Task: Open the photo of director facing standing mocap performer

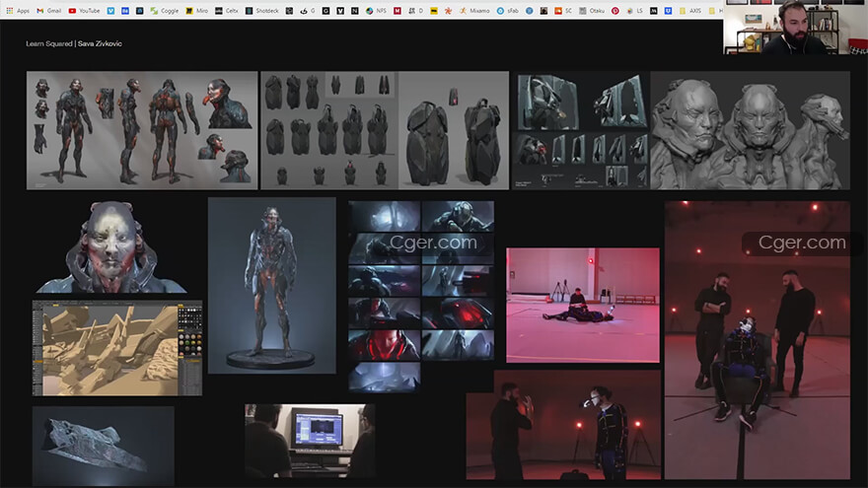Action: tap(563, 425)
